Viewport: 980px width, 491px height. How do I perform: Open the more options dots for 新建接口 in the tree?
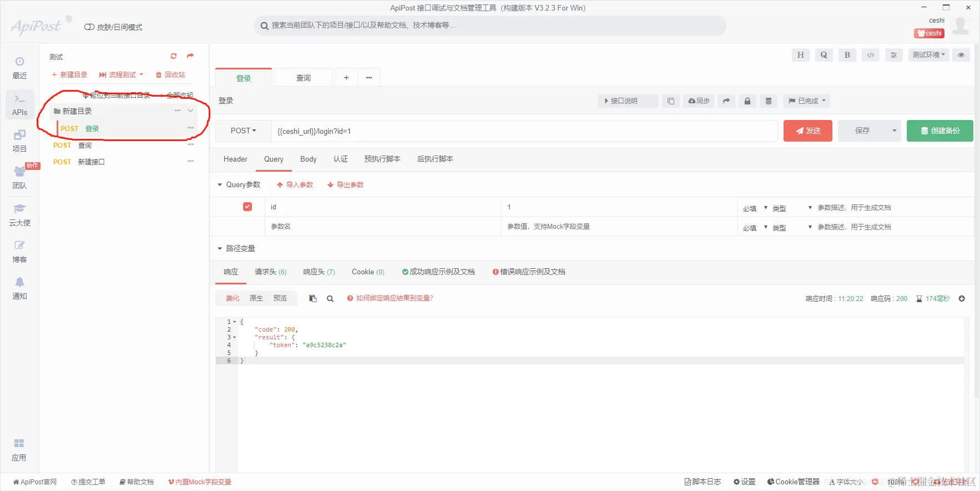(190, 162)
